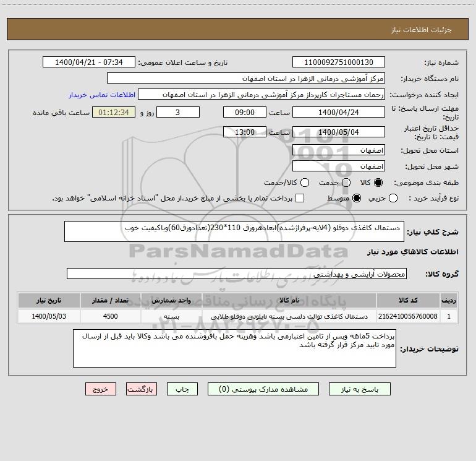476x461 pixels.
Task: Click product name دستمال کاغذی توالت cell
Action: point(289,316)
